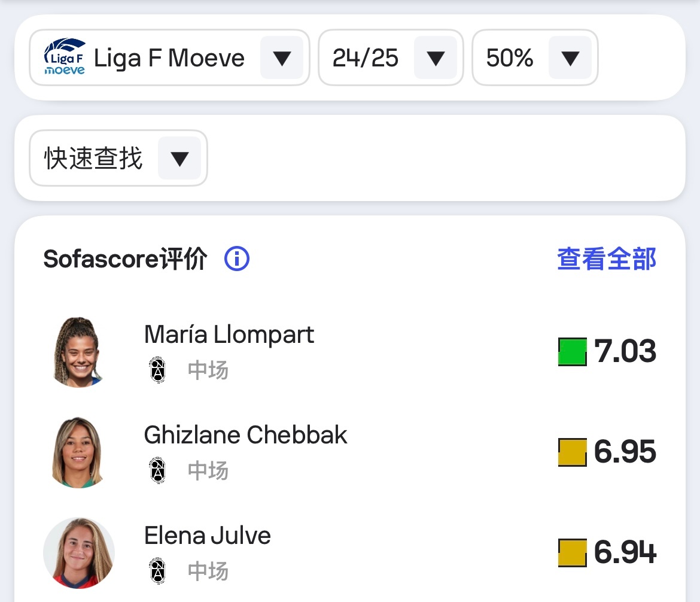This screenshot has width=700, height=602.
Task: Click the Liga F Moeve league logo
Action: 62,57
